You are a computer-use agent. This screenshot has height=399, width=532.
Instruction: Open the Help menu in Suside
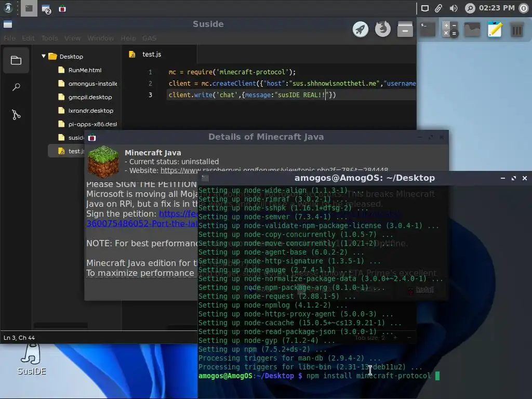click(x=128, y=38)
